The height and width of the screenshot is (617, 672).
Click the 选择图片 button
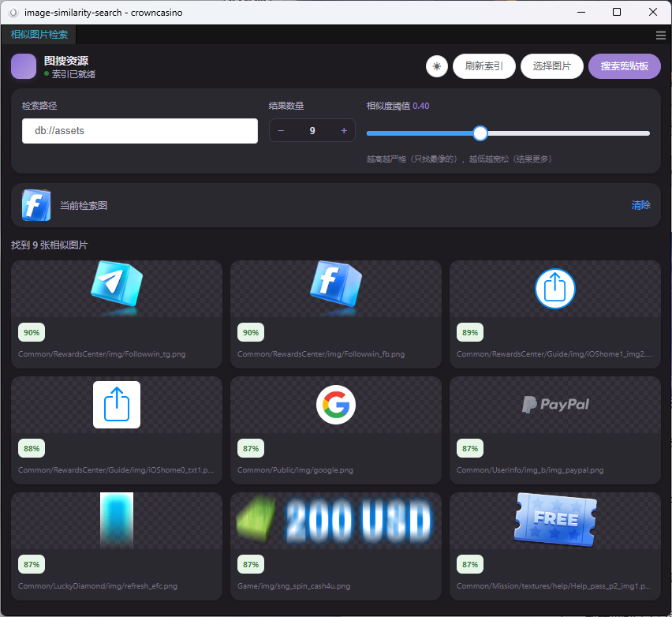coord(552,66)
